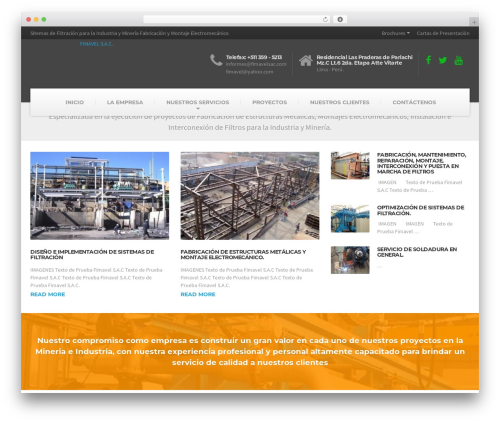The width and height of the screenshot is (500, 423).
Task: Click the Telefax +511 359 - 5213 text
Action: [254, 57]
